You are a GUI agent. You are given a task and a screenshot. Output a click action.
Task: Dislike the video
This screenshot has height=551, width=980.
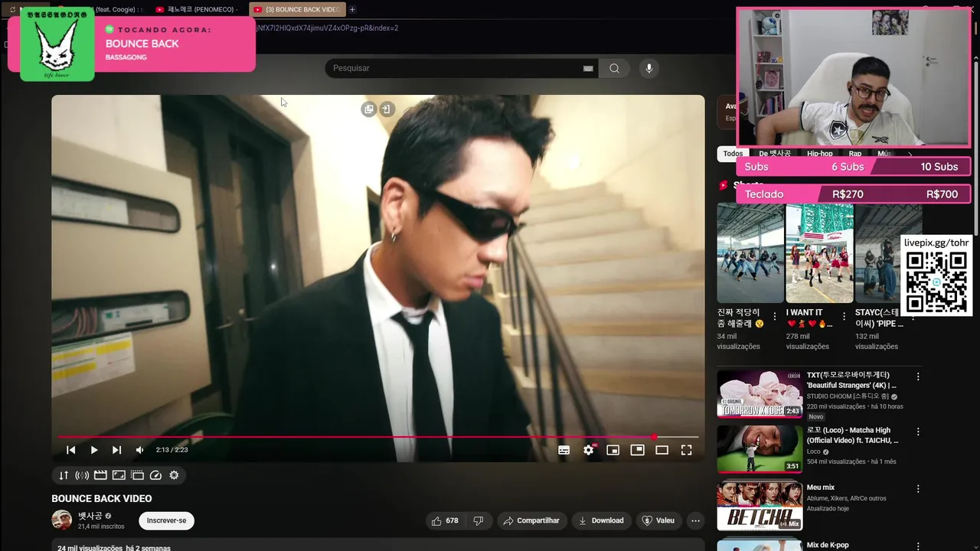pyautogui.click(x=479, y=520)
